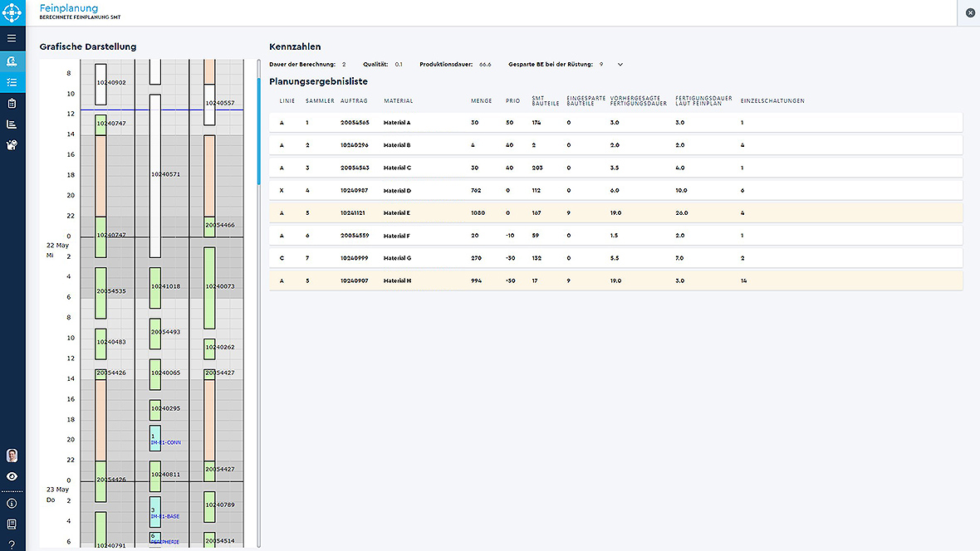This screenshot has height=551, width=980.
Task: Click the Material D cell
Action: pos(397,191)
